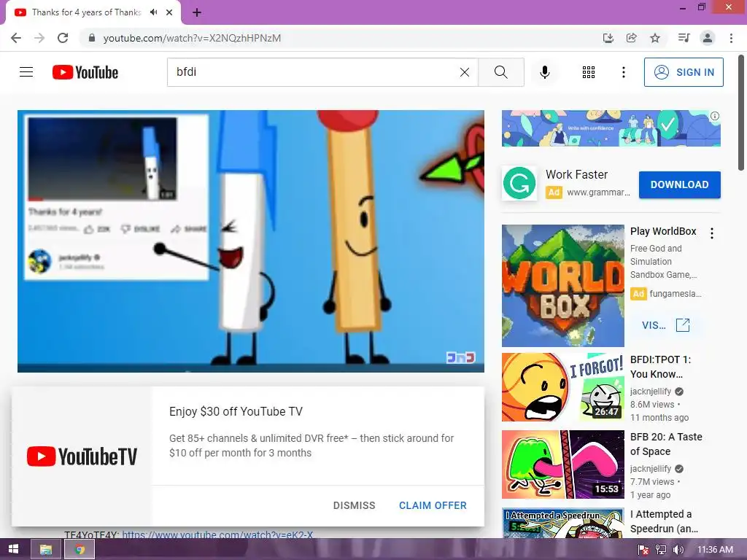Click BFB 20: A Taste of Space title

[x=666, y=444]
